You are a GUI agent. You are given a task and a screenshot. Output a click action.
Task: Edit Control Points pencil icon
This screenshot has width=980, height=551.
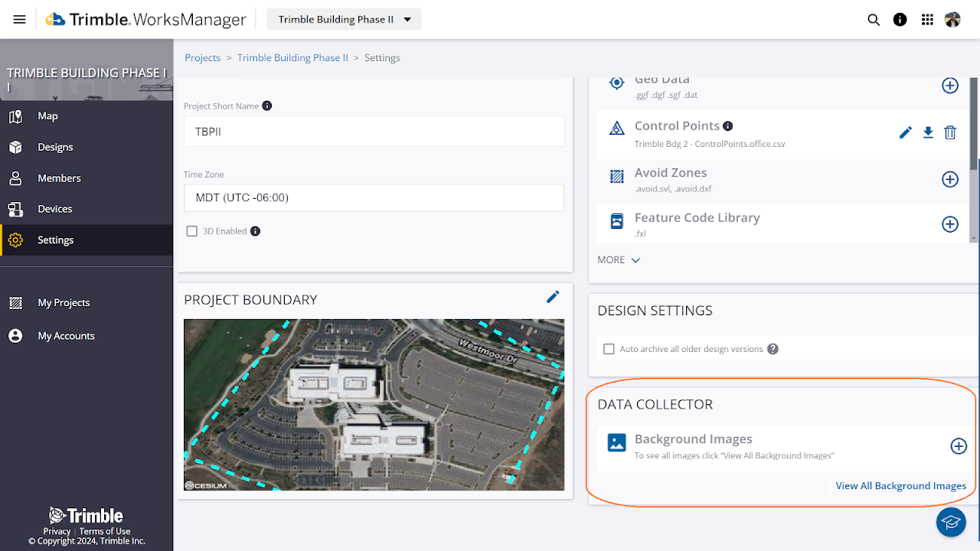pos(906,132)
